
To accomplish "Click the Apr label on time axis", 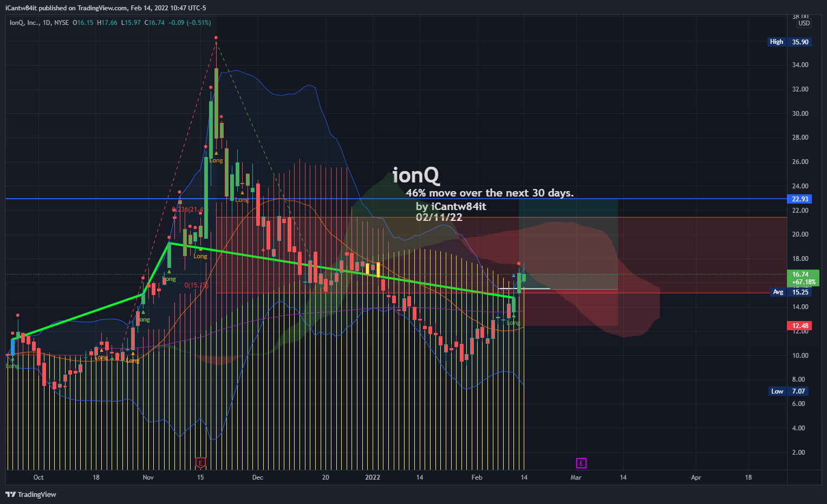I will tap(696, 477).
